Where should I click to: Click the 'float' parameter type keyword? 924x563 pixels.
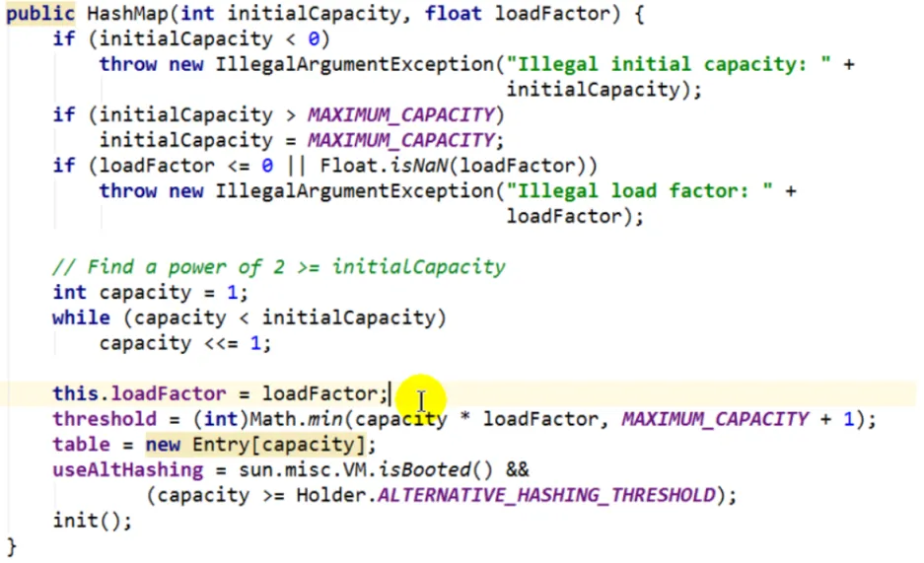(454, 14)
